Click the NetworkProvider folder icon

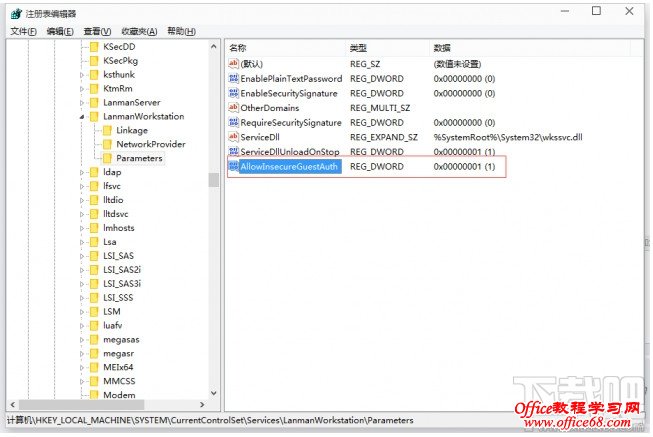tap(107, 145)
